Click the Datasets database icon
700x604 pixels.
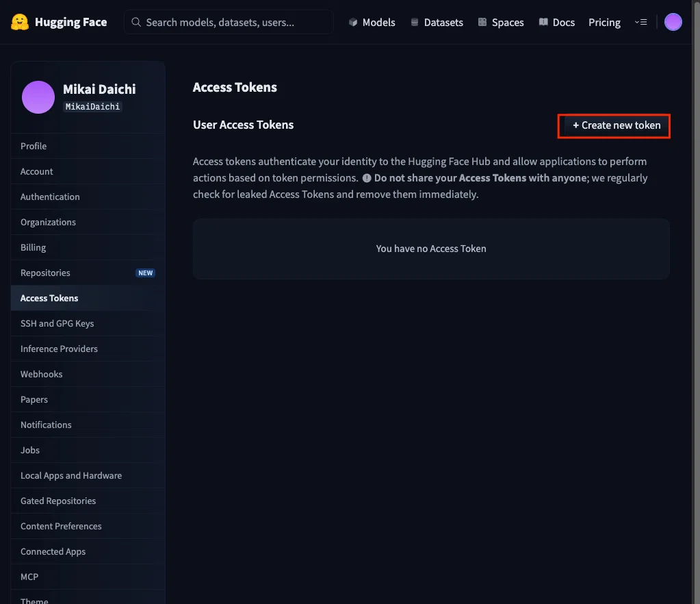415,22
